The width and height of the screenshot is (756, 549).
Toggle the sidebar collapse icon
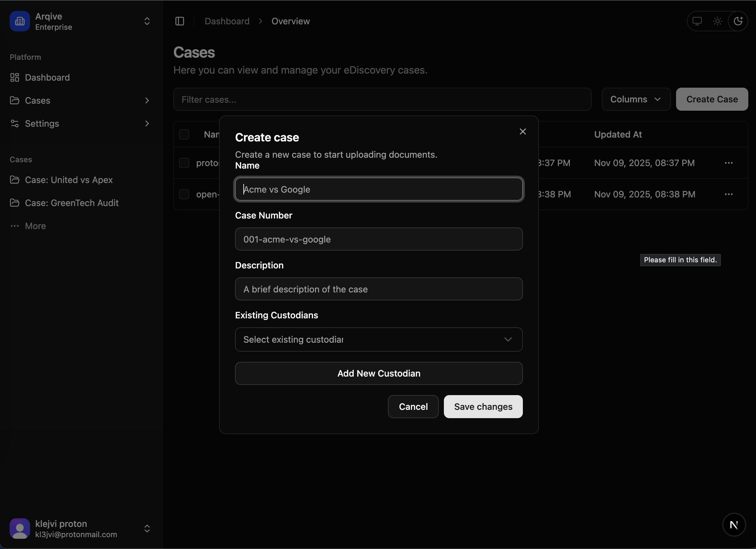[x=180, y=21]
